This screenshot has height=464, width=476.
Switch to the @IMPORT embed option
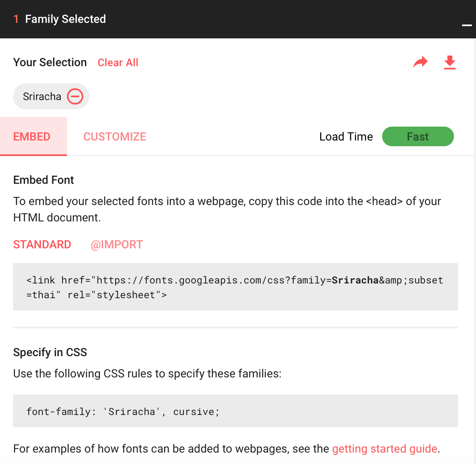(117, 245)
